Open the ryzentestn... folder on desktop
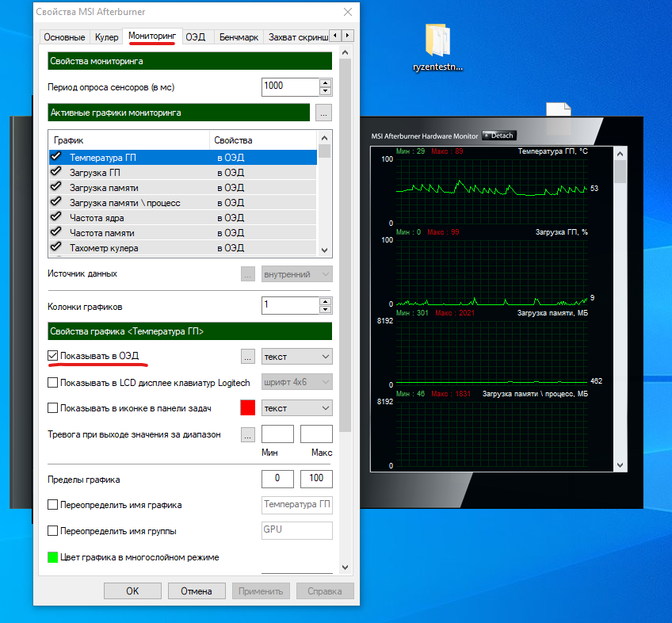The image size is (672, 623). click(x=437, y=46)
